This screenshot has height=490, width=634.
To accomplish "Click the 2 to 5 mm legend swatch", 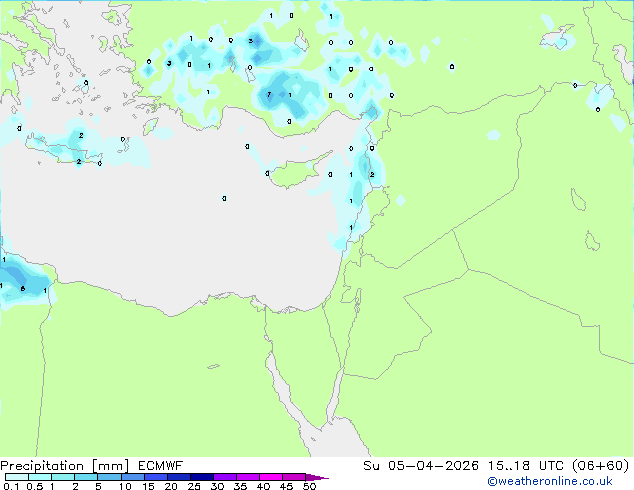I will (x=86, y=477).
